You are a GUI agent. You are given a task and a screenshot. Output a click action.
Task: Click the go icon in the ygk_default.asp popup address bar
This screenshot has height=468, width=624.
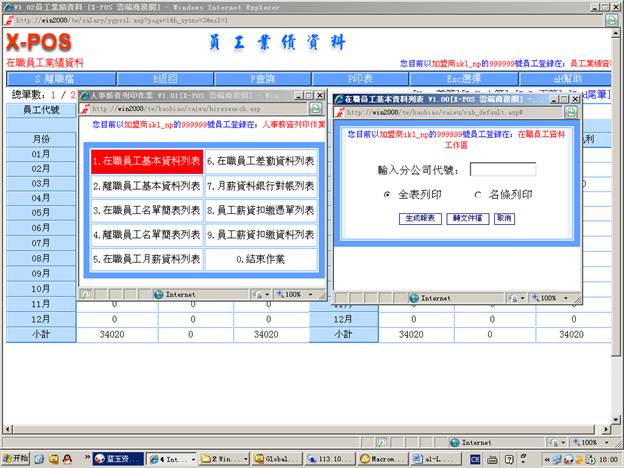coord(569,113)
